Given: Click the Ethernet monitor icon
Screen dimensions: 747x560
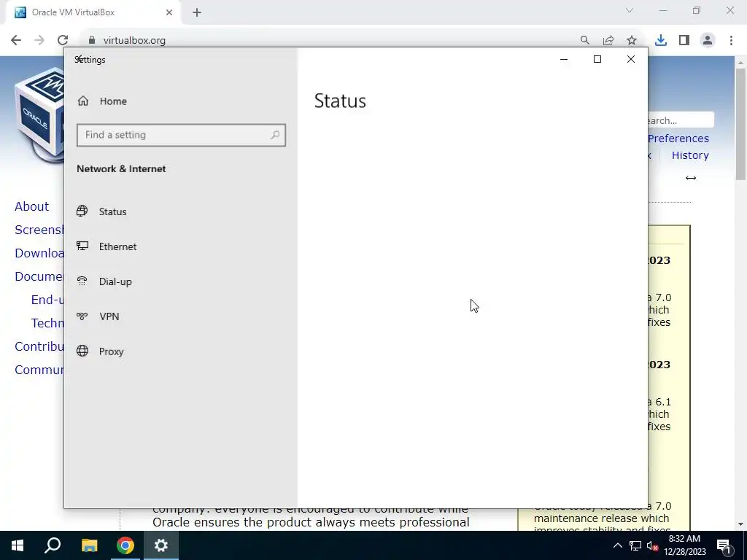Looking at the screenshot, I should coord(82,246).
